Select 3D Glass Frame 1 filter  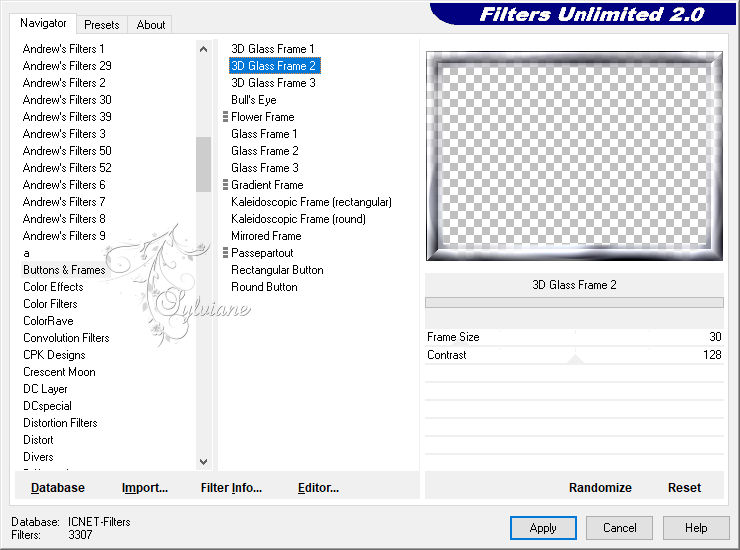[272, 49]
